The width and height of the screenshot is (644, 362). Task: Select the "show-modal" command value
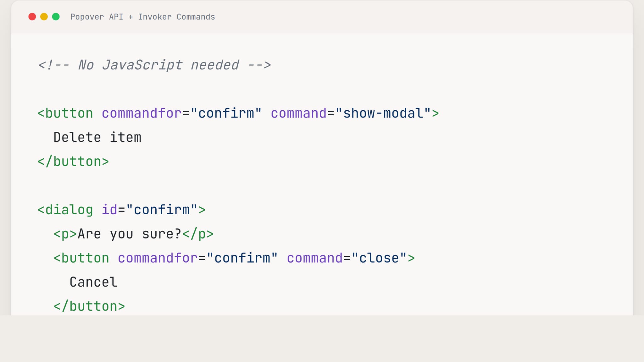383,113
